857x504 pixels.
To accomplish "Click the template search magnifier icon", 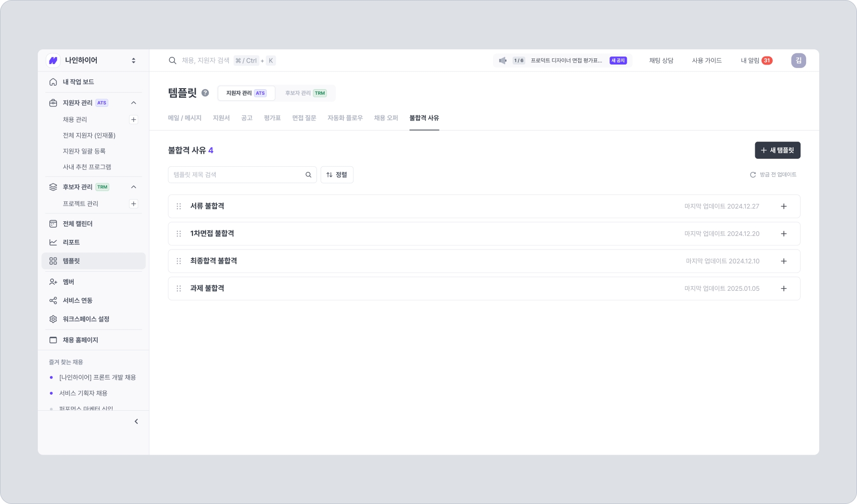I will (x=308, y=175).
